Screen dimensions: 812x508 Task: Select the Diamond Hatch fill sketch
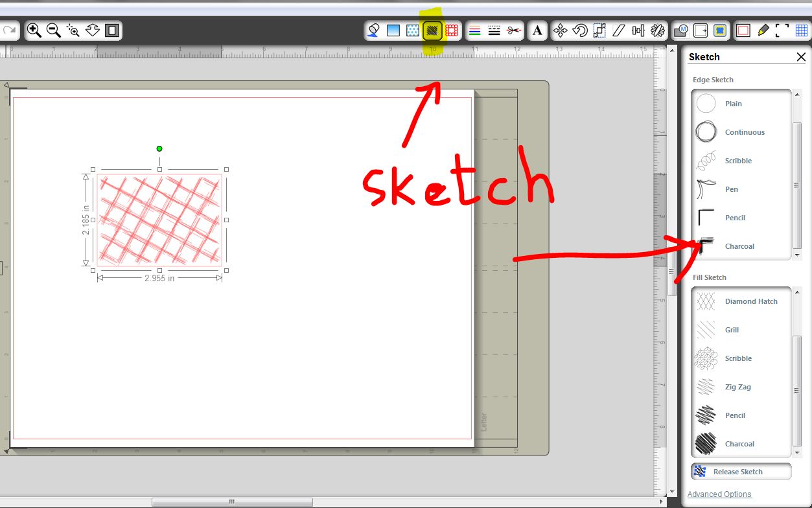tap(751, 301)
